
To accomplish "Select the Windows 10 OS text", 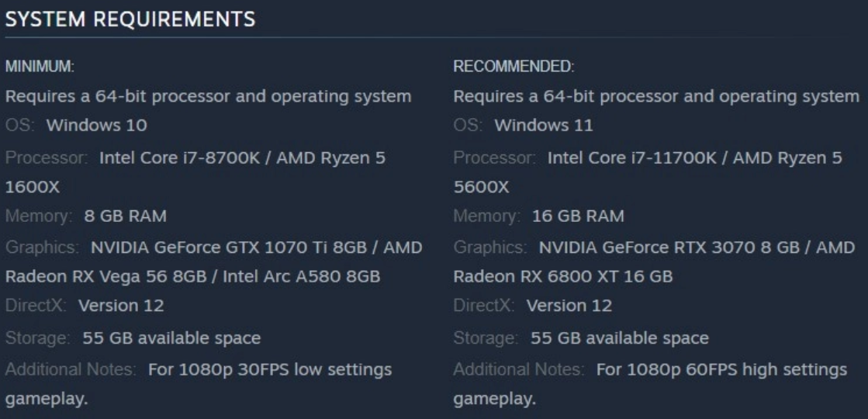I will (x=97, y=125).
